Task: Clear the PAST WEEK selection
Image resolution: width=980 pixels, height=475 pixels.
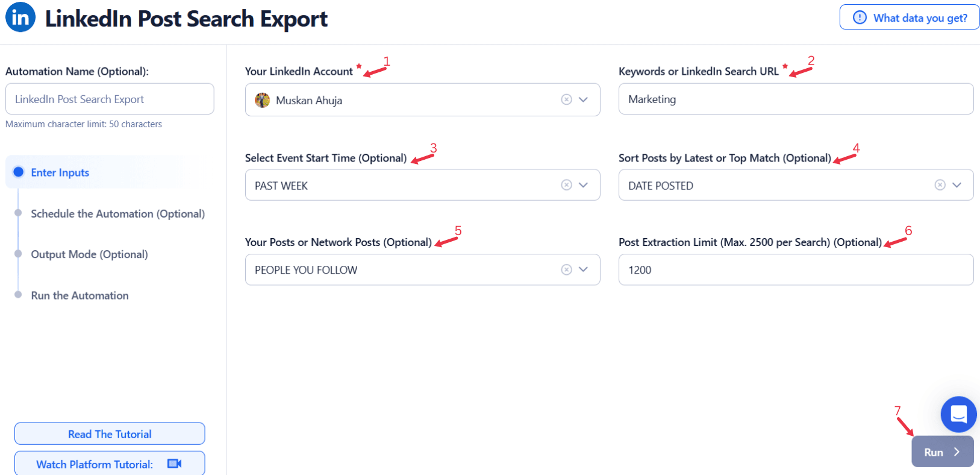Action: click(566, 185)
